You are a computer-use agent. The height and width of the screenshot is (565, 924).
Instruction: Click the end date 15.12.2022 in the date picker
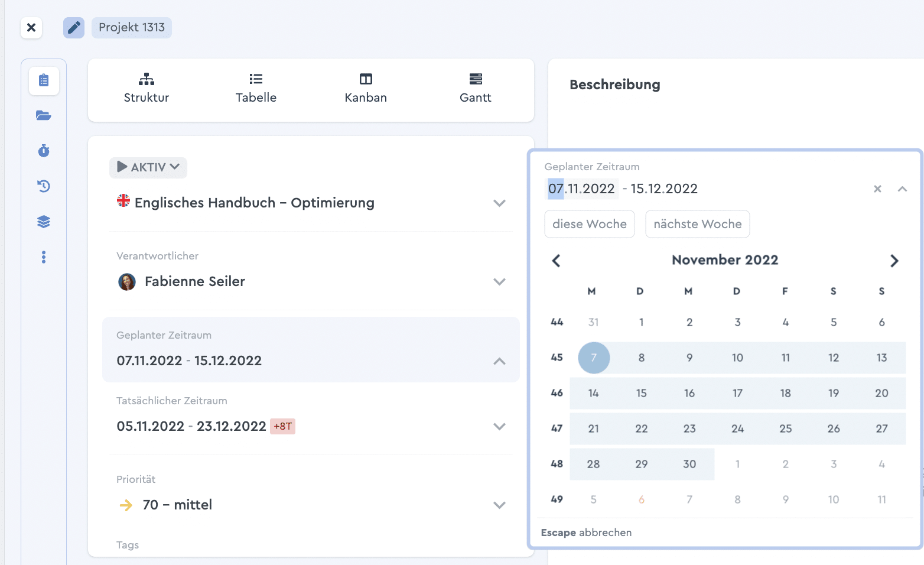click(664, 189)
